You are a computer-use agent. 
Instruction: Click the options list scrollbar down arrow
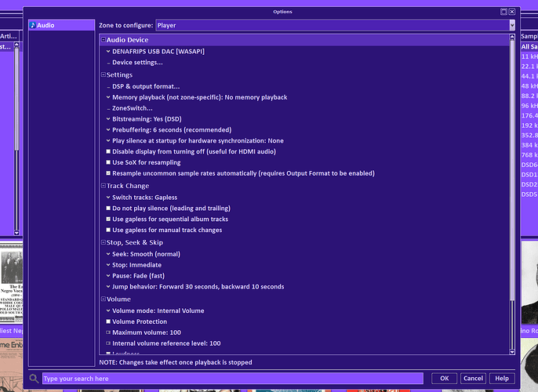(512, 352)
